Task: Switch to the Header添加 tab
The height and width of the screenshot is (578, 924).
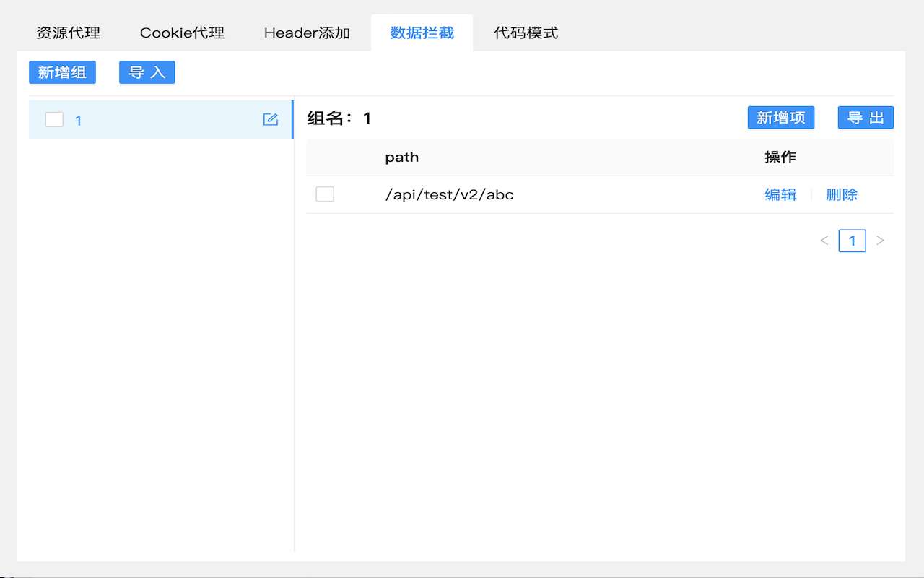Action: click(307, 33)
